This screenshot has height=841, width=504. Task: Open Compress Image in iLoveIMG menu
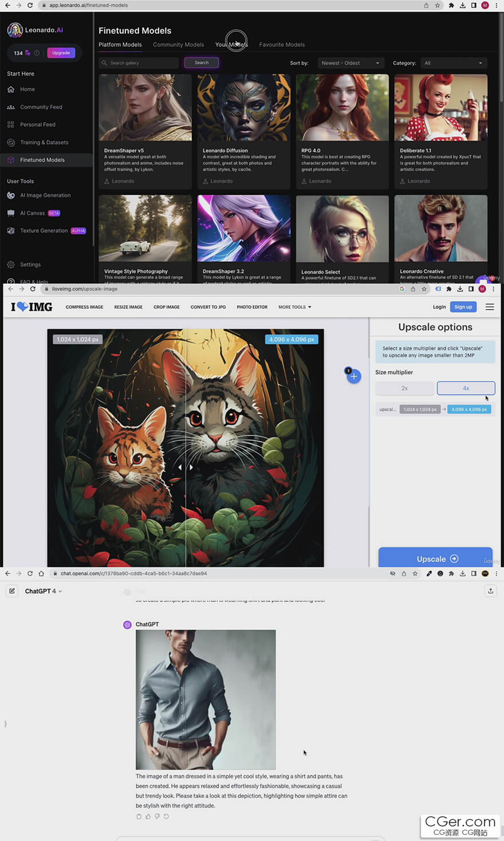84,307
